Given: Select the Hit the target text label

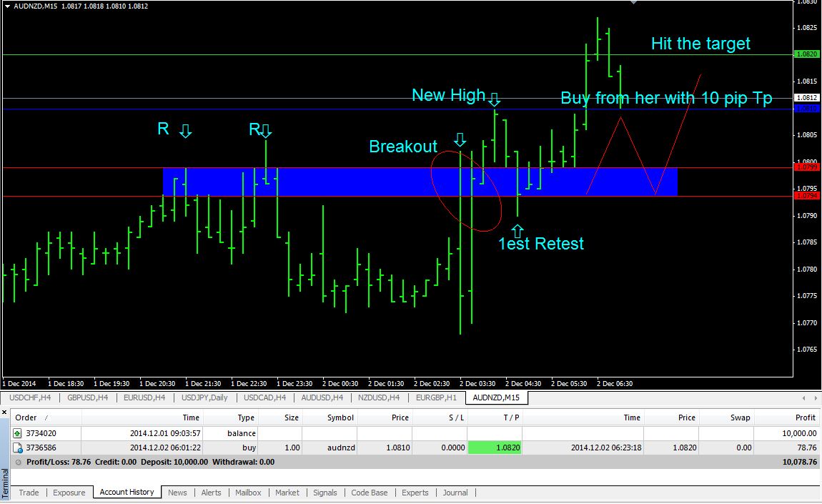Looking at the screenshot, I should click(x=700, y=44).
